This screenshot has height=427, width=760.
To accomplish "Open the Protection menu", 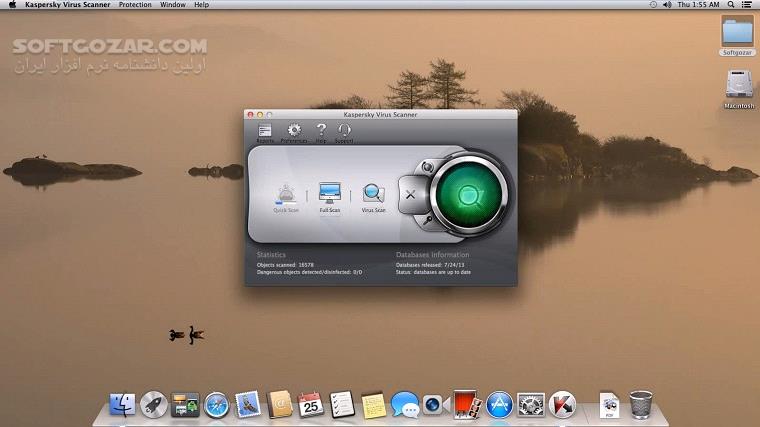I will click(135, 4).
